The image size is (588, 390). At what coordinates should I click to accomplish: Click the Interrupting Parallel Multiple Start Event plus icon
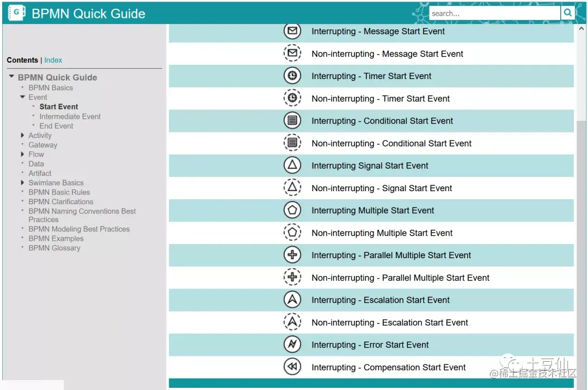pyautogui.click(x=292, y=255)
